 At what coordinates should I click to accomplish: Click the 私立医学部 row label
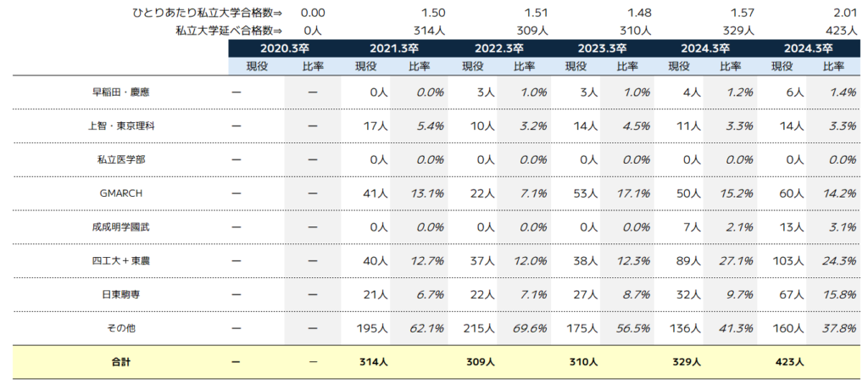(120, 159)
